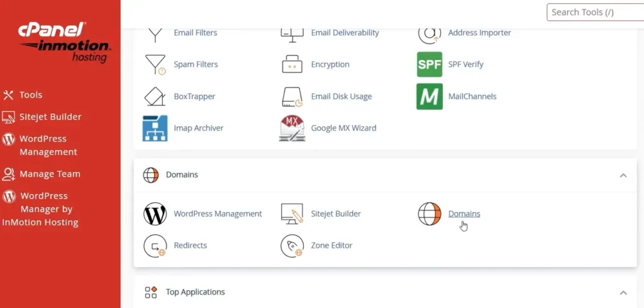The height and width of the screenshot is (308, 644).
Task: Open Tools in the sidebar
Action: tap(31, 95)
